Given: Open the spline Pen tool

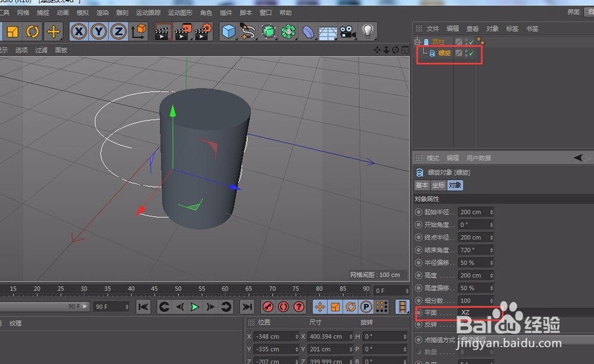Looking at the screenshot, I should click(x=248, y=31).
